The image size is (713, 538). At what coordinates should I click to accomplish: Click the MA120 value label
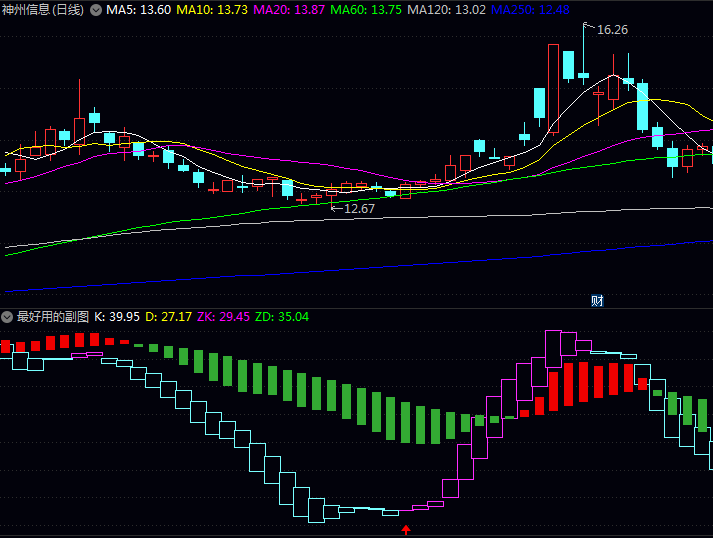click(447, 10)
